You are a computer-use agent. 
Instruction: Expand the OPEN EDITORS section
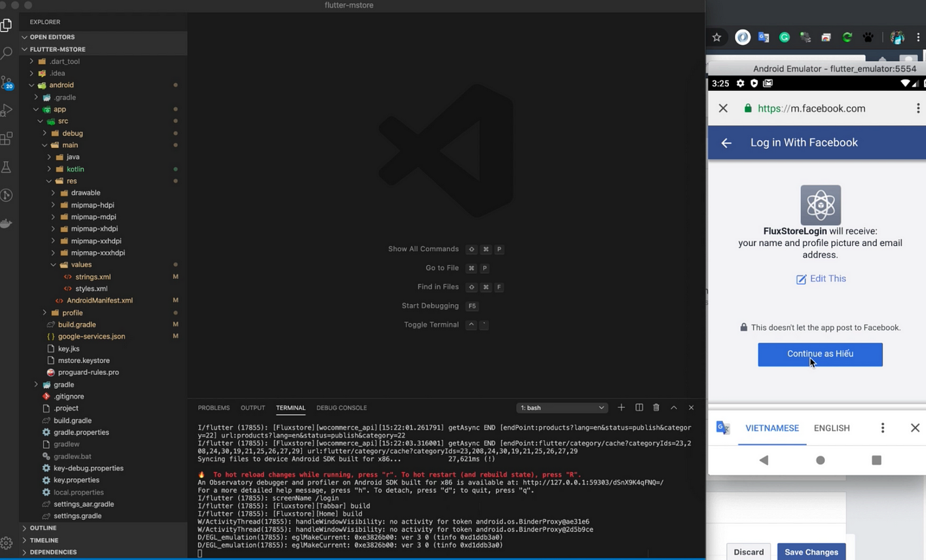click(x=103, y=37)
